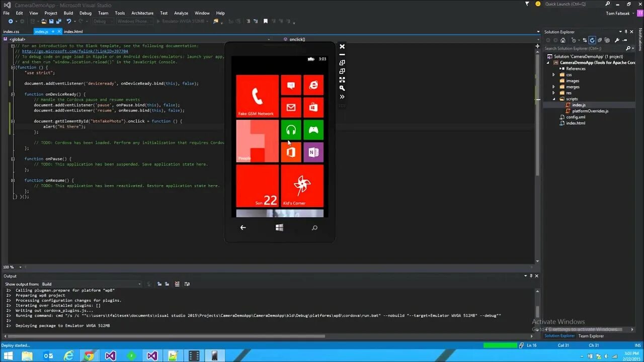Select platformOverrides.js in Solution Explorer
Screen dimensions: 644x362
pyautogui.click(x=590, y=111)
